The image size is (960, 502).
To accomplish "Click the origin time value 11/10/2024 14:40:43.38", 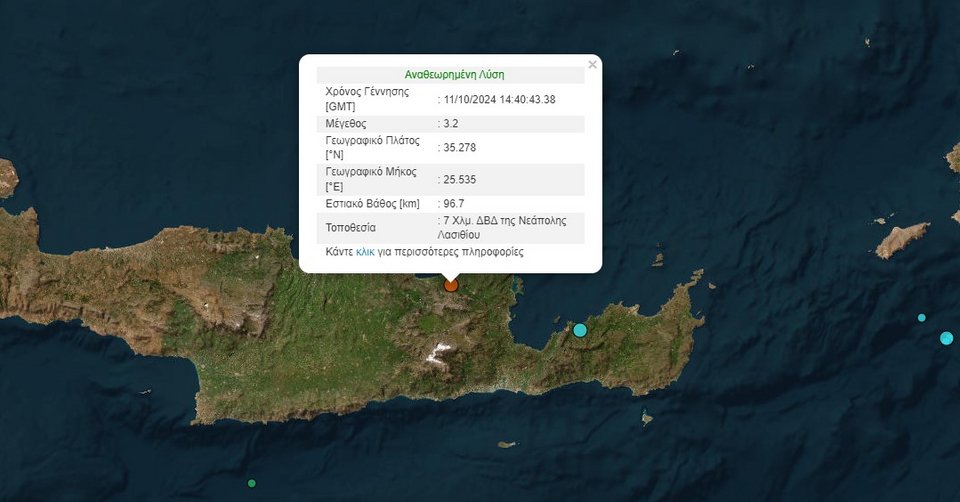I will coord(500,99).
